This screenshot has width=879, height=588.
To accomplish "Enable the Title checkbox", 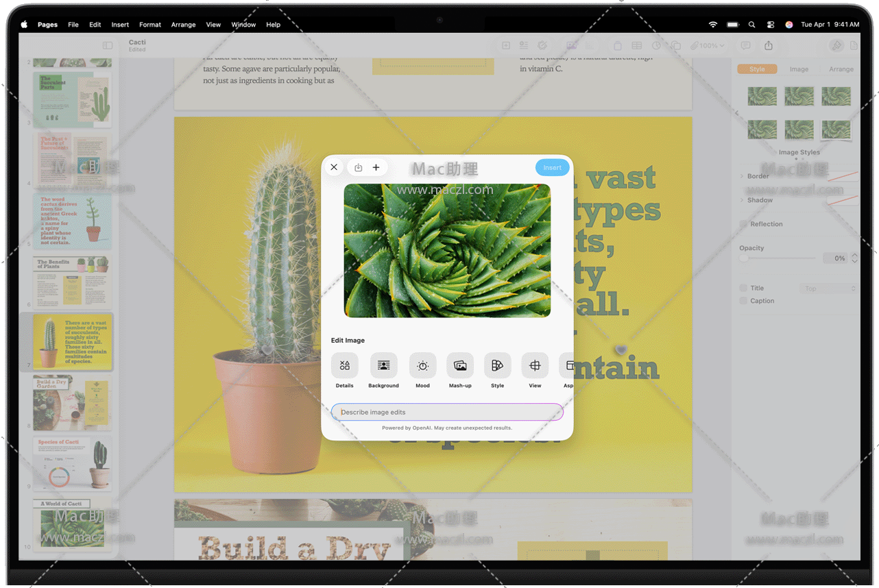I will [x=743, y=288].
